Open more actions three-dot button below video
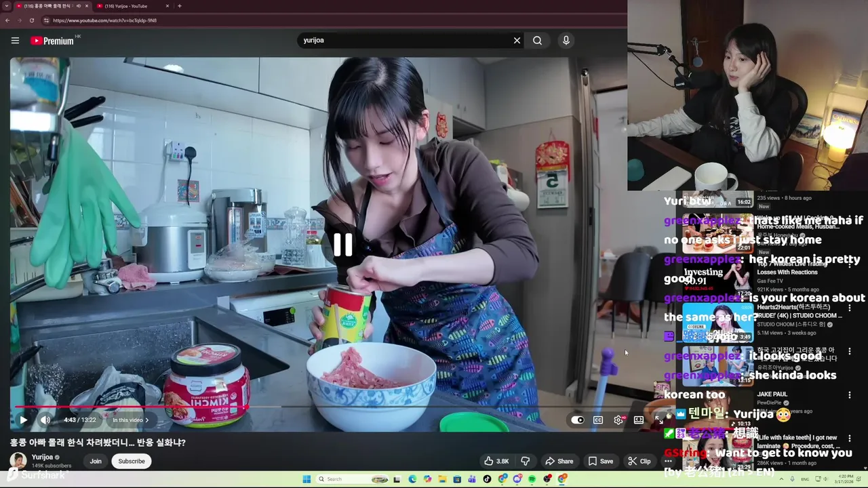Viewport: 868px width, 488px height. (668, 462)
